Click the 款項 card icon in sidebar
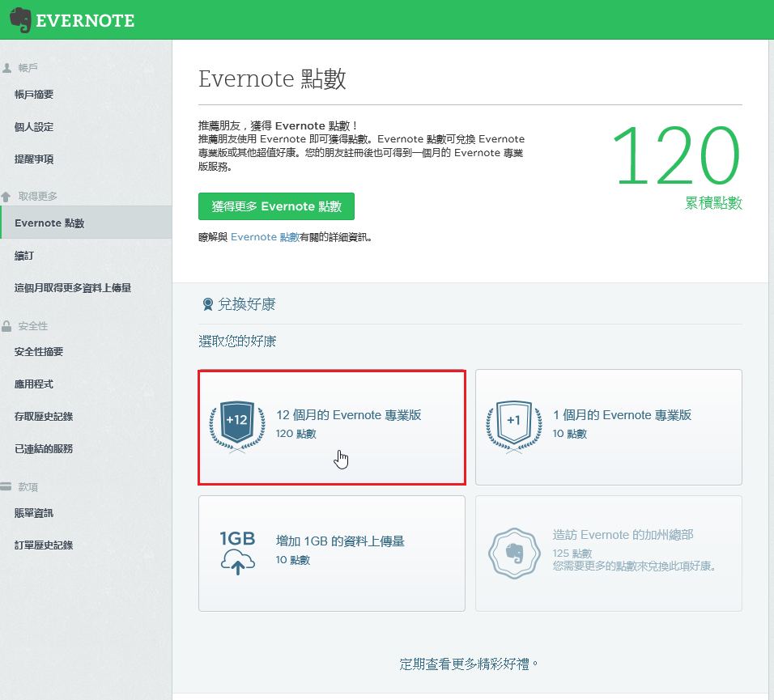Screen dimensions: 774x700 coord(6,486)
